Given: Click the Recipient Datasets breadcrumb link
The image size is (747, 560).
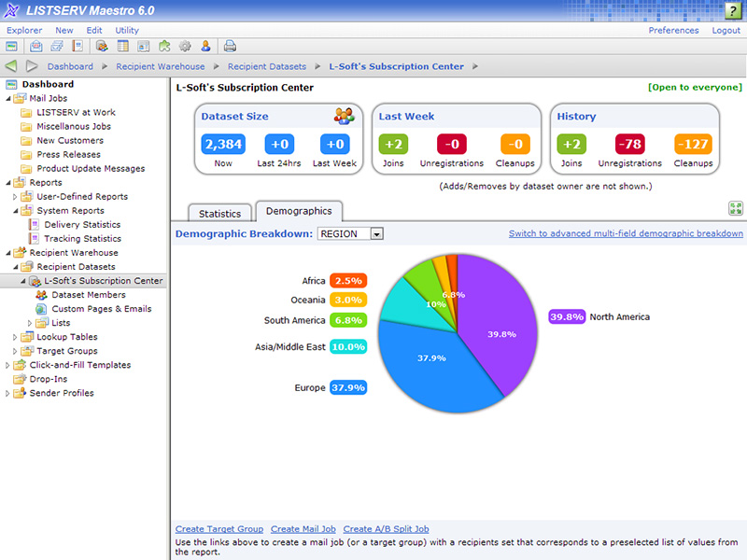Looking at the screenshot, I should (x=267, y=66).
